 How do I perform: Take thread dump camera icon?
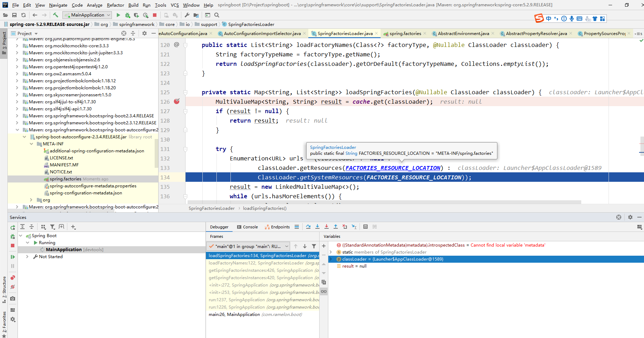point(13,298)
